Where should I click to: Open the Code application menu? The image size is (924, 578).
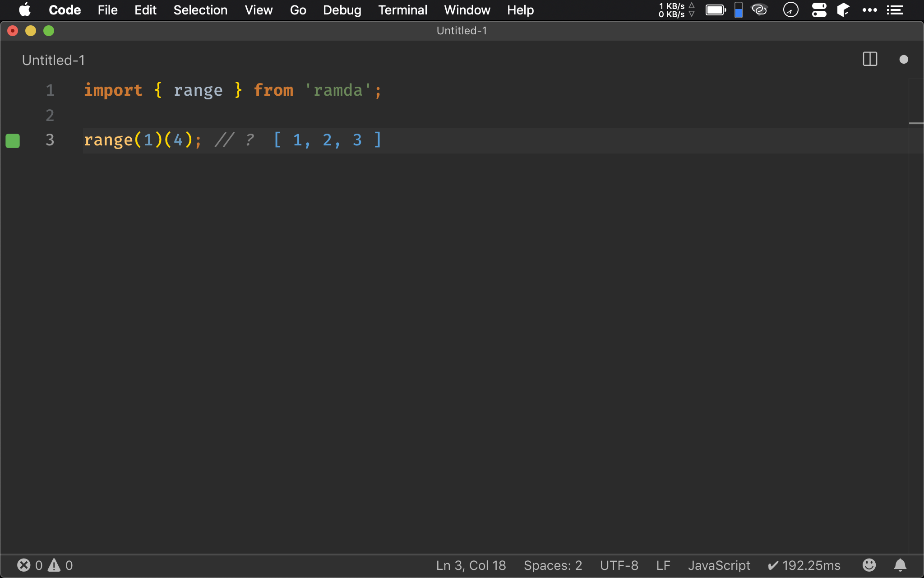click(x=65, y=10)
